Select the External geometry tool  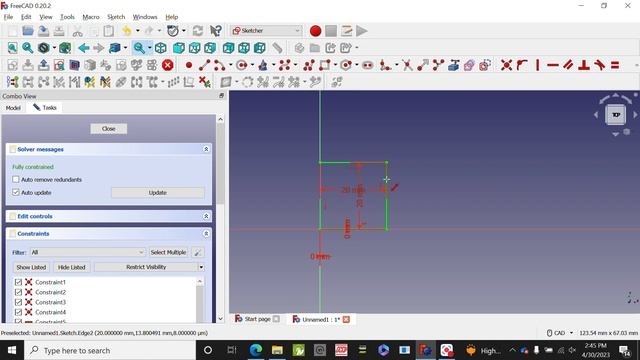453,65
